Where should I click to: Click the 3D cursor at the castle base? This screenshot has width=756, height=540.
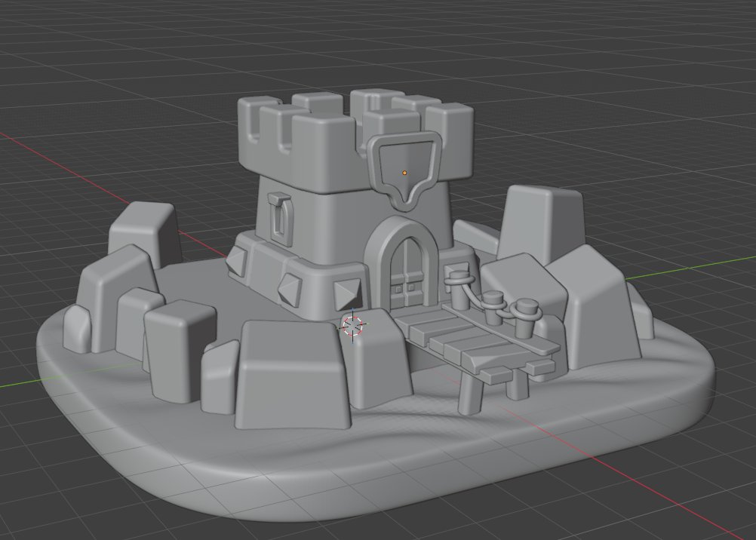[353, 326]
